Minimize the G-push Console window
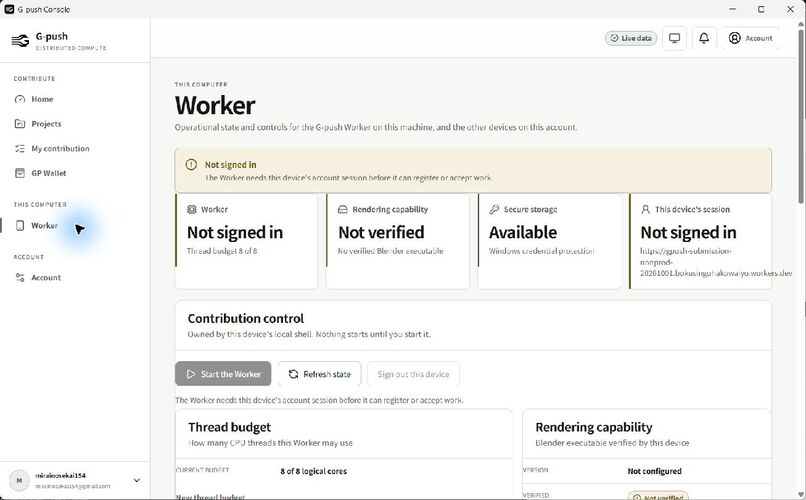 732,9
